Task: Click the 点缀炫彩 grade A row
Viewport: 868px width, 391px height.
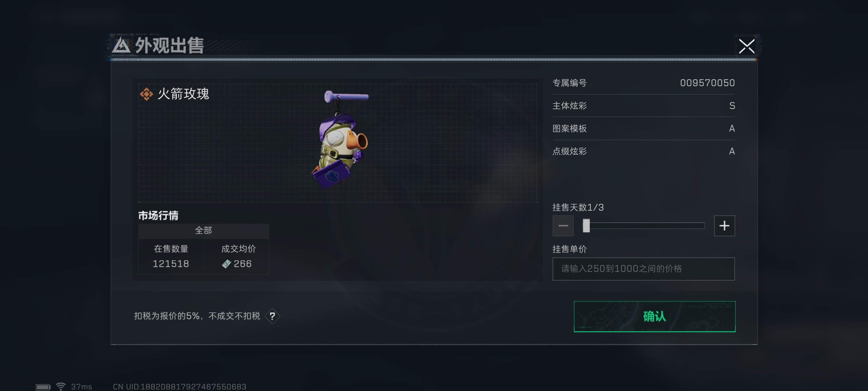Action: click(x=644, y=151)
